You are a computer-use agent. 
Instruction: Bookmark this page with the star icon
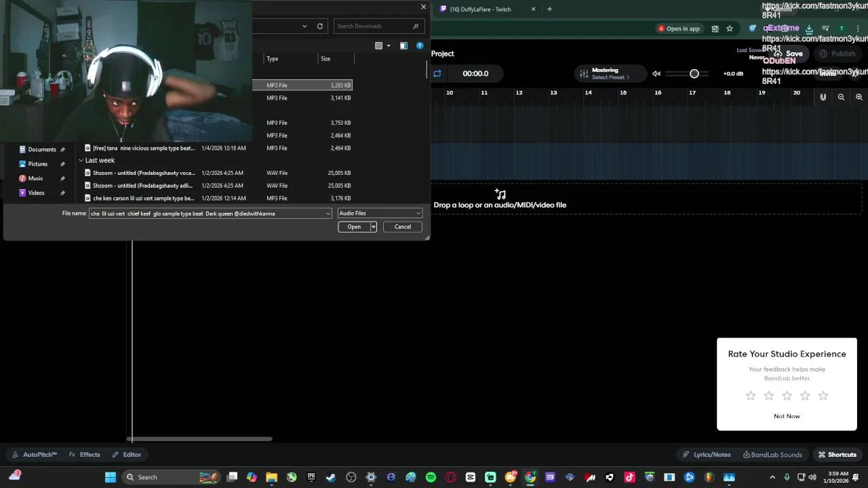pyautogui.click(x=730, y=28)
